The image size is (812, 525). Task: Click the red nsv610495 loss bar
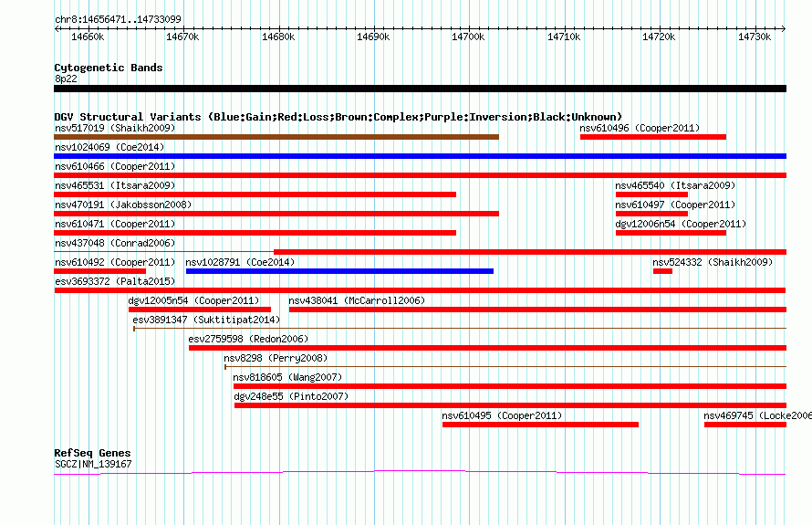pyautogui.click(x=540, y=425)
